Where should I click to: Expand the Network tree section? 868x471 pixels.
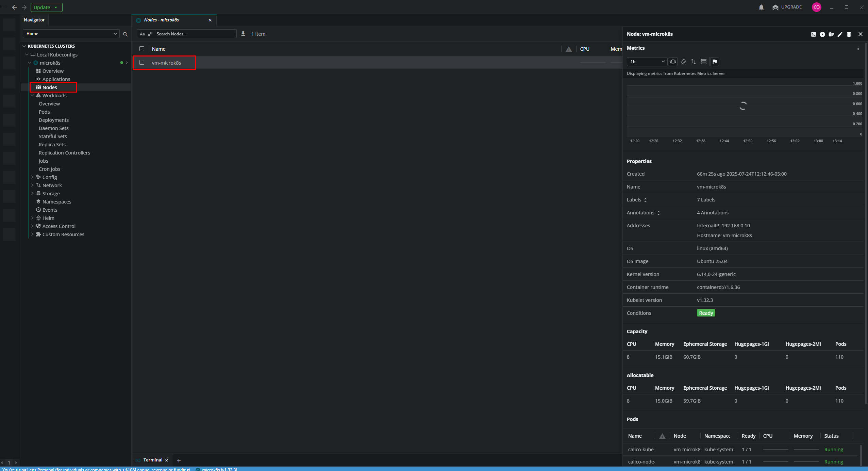coord(32,185)
